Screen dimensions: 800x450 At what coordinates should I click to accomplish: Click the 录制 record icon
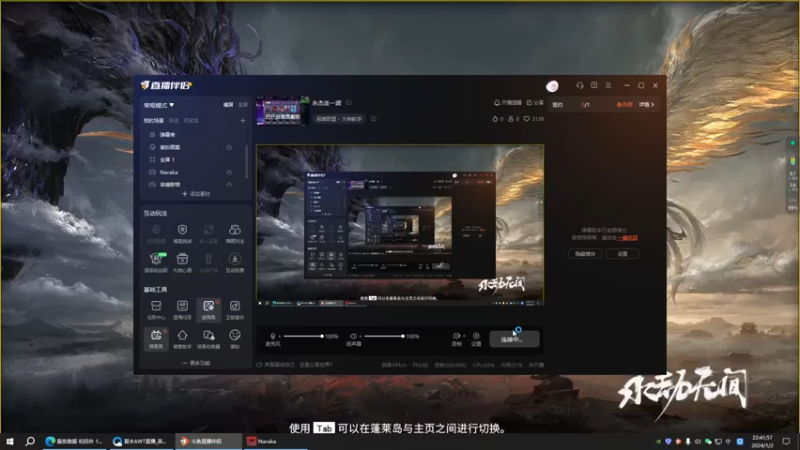[x=456, y=336]
